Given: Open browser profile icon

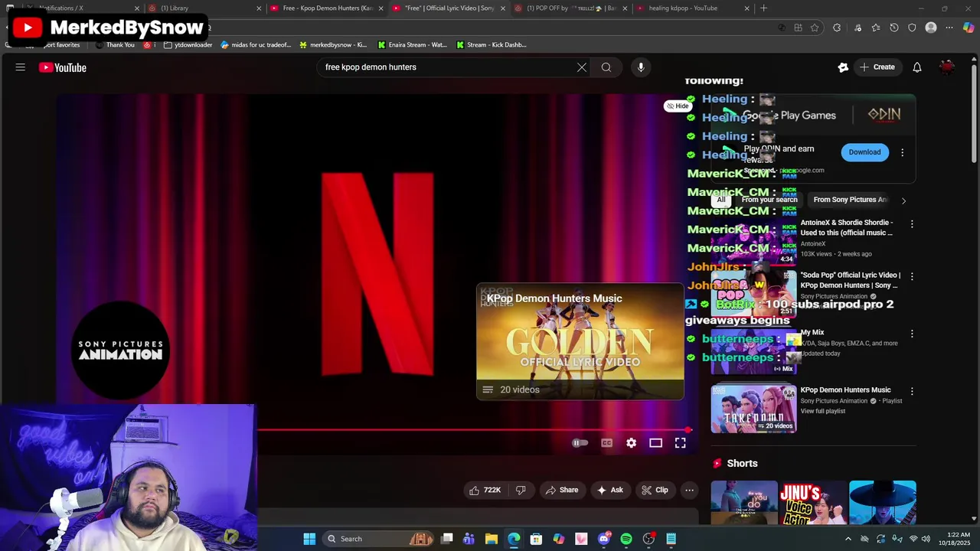Looking at the screenshot, I should (931, 28).
